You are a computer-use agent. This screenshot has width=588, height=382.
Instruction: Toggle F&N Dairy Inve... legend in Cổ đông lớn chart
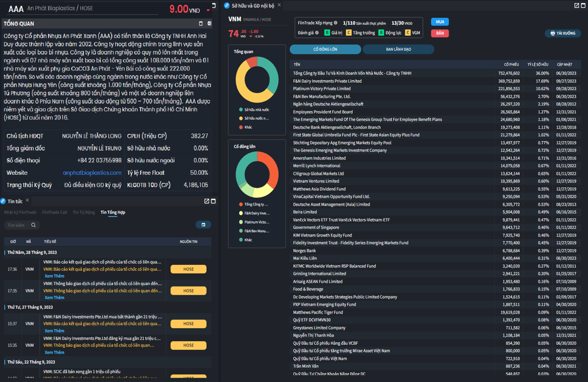[x=254, y=213]
